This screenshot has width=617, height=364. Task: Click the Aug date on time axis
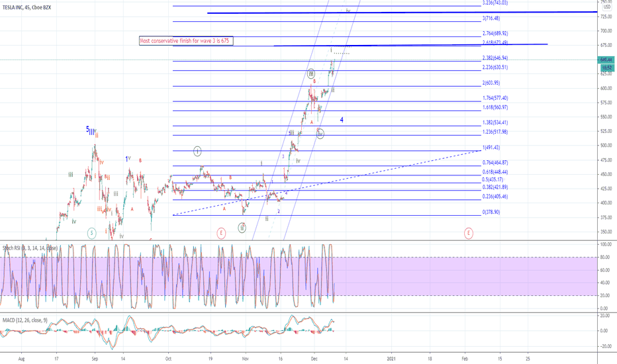(x=22, y=359)
